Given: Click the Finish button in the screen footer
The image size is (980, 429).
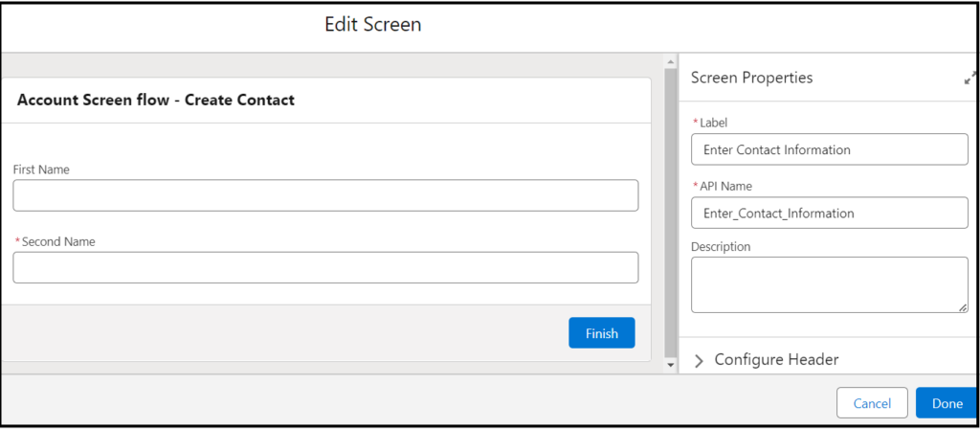Looking at the screenshot, I should [x=601, y=332].
